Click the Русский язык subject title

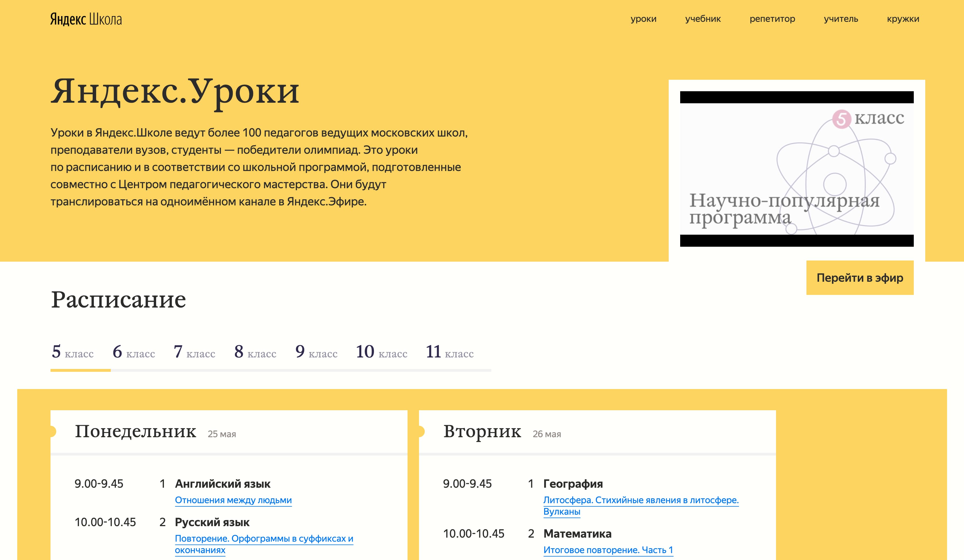click(x=212, y=522)
